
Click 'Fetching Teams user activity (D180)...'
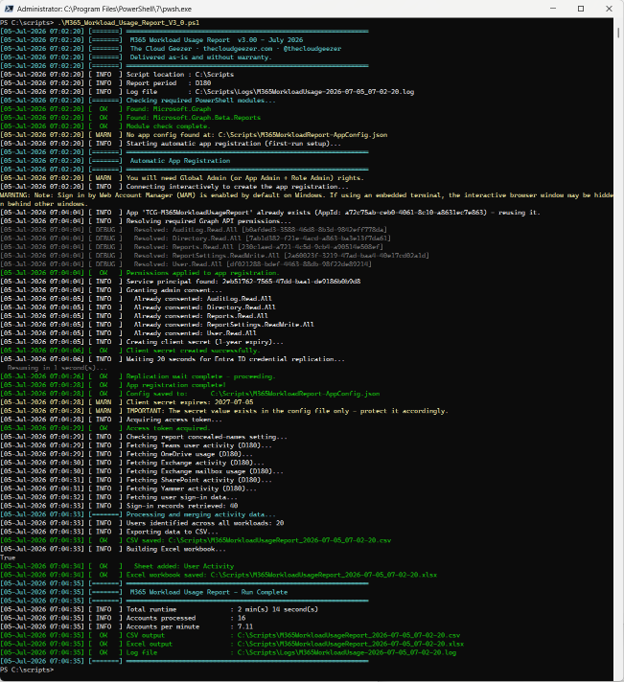click(x=199, y=445)
